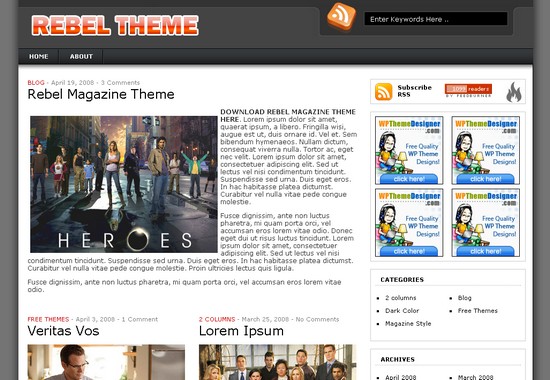Open the About menu item
The image size is (550, 380).
81,56
